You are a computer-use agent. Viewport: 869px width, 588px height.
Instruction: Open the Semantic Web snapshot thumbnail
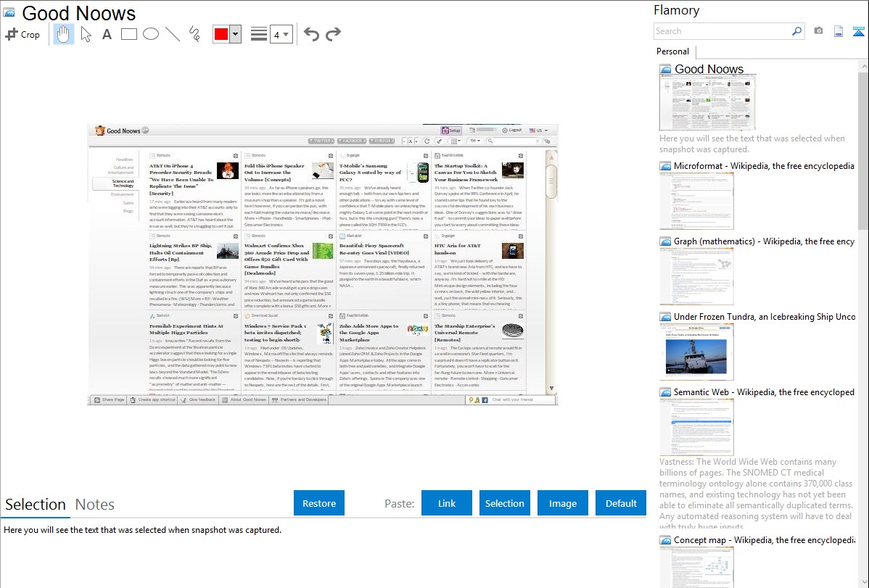(x=696, y=427)
